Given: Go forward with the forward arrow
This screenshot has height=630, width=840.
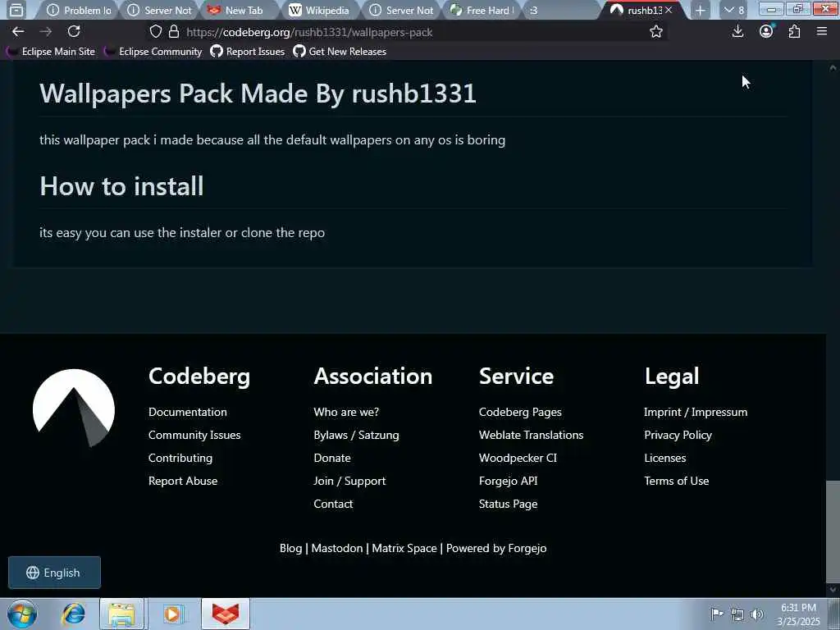Looking at the screenshot, I should point(46,32).
